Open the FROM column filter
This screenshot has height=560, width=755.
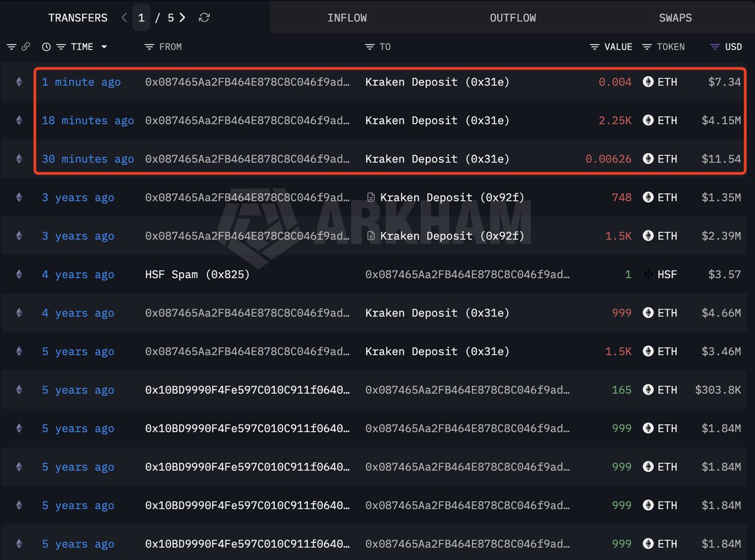coord(149,47)
